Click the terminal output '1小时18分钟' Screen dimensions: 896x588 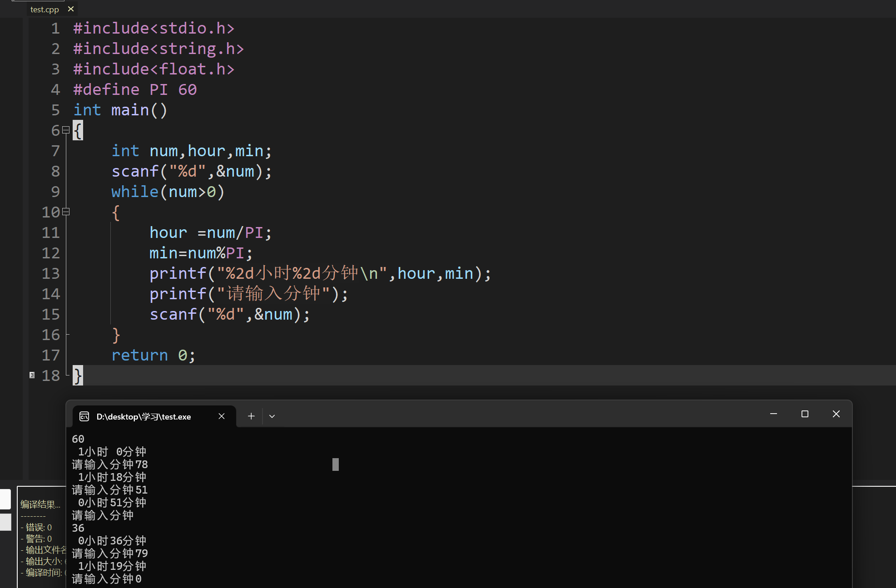(x=112, y=477)
